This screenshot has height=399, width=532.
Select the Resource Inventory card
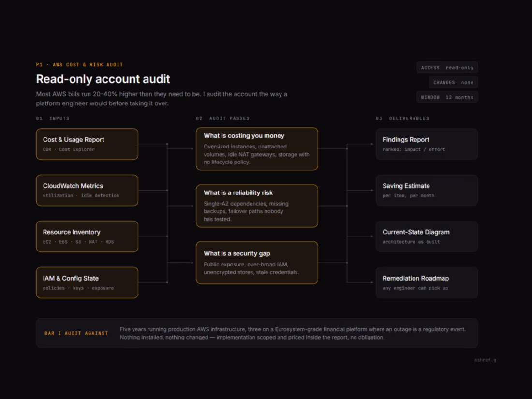[87, 236]
